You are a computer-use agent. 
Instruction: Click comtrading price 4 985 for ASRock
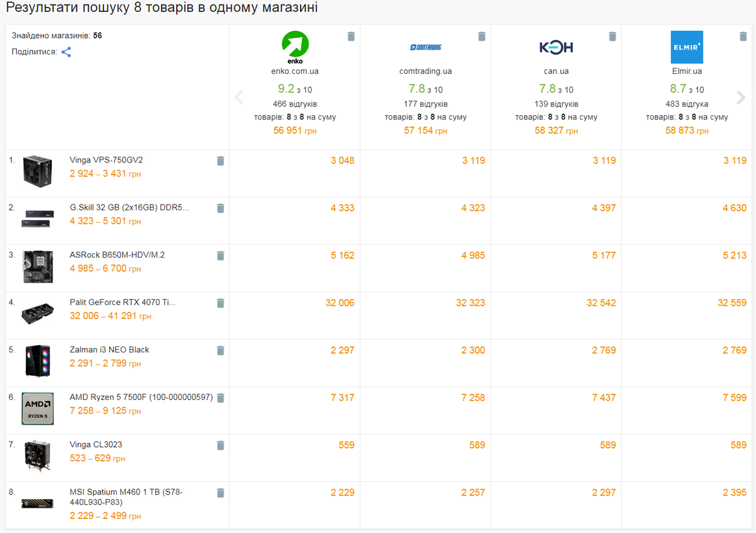click(473, 256)
